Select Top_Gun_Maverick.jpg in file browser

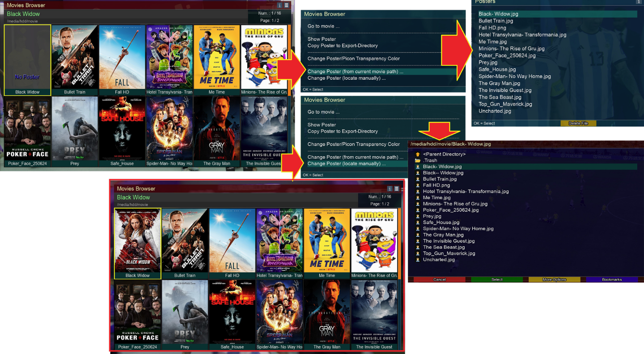pyautogui.click(x=449, y=253)
